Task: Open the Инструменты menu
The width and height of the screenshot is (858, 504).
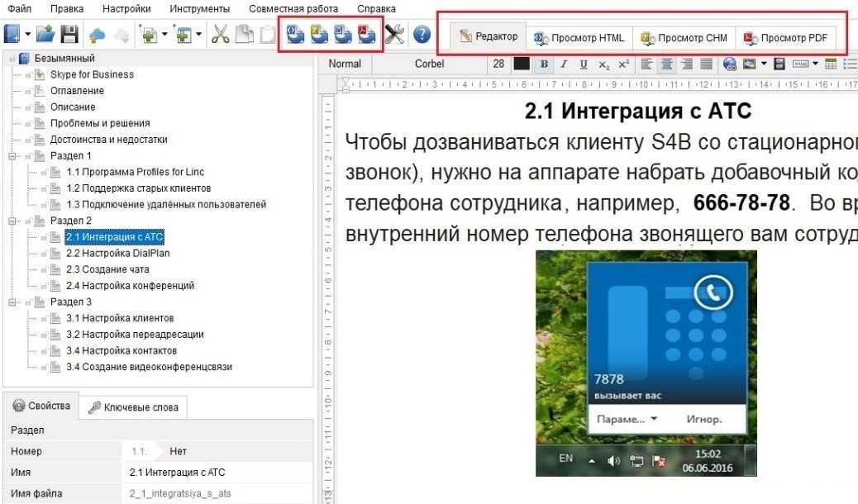Action: (x=199, y=8)
